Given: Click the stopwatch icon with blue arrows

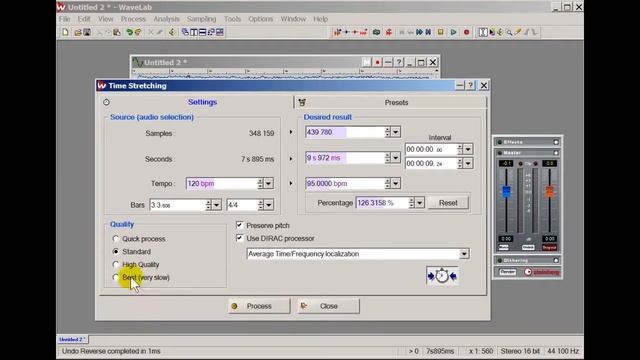Looking at the screenshot, I should click(442, 276).
